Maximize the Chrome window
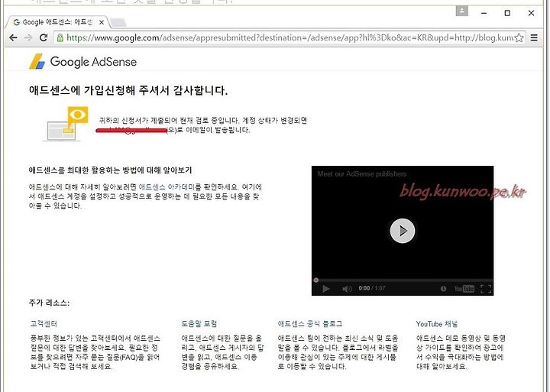The width and height of the screenshot is (550, 392). (507, 13)
